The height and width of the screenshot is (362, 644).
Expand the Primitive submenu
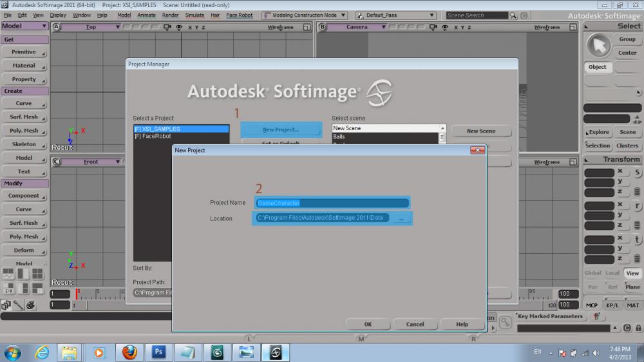24,52
